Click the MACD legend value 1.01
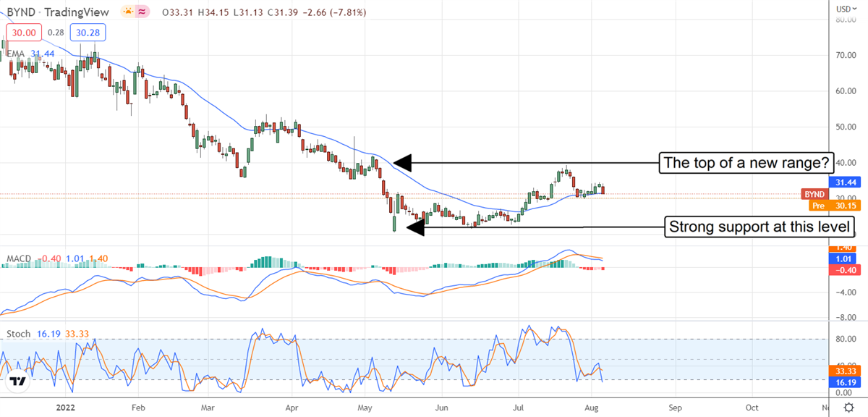The width and height of the screenshot is (868, 417). tap(74, 258)
